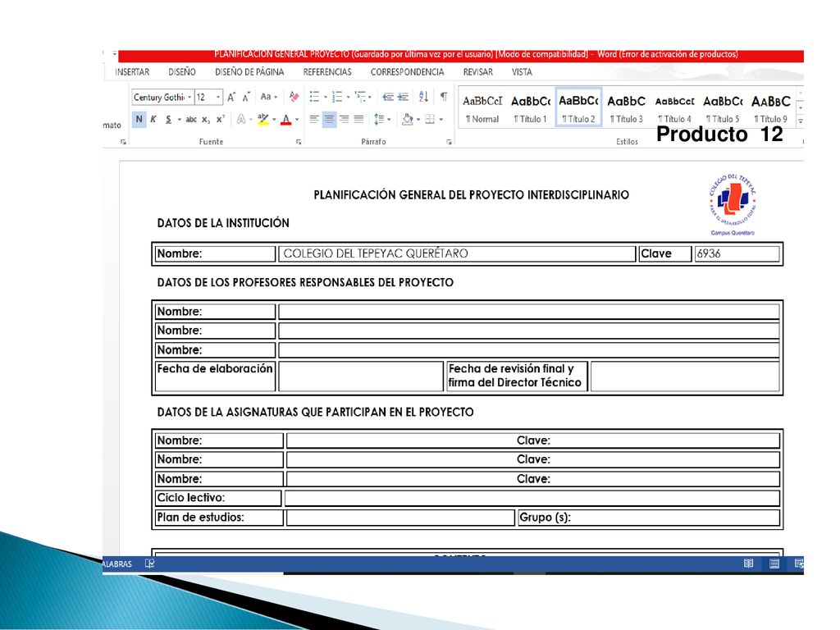The height and width of the screenshot is (630, 840).
Task: Click the Ciclo lectivo empty cell
Action: [532, 498]
